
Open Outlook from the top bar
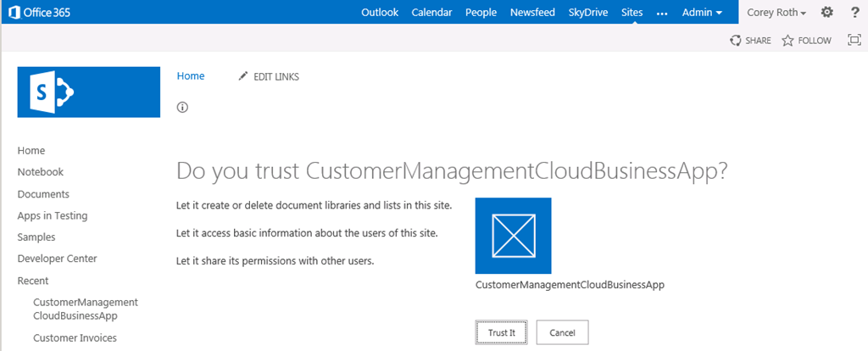point(380,12)
